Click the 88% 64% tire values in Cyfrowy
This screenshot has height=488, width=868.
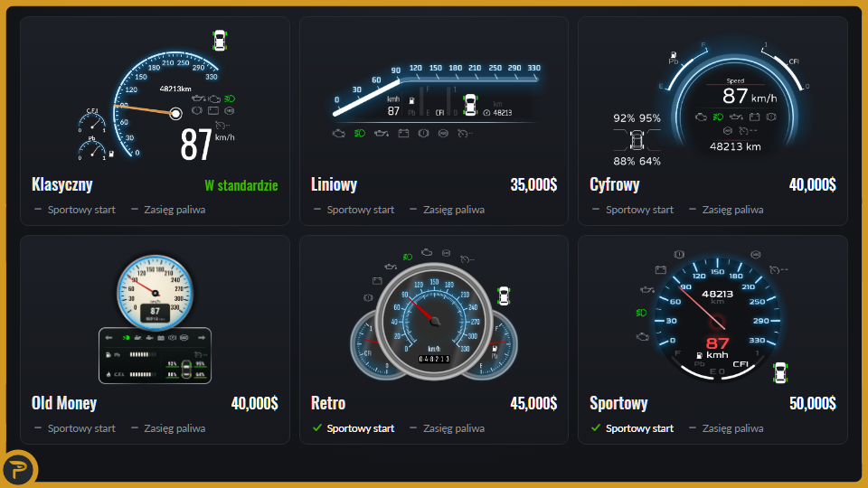tap(637, 161)
